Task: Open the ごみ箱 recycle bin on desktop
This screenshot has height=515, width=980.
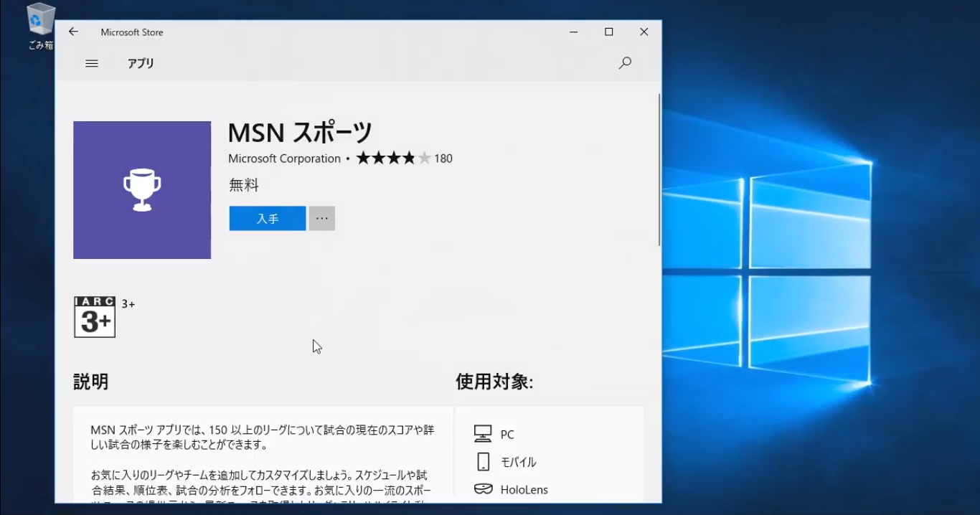Action: [41, 27]
